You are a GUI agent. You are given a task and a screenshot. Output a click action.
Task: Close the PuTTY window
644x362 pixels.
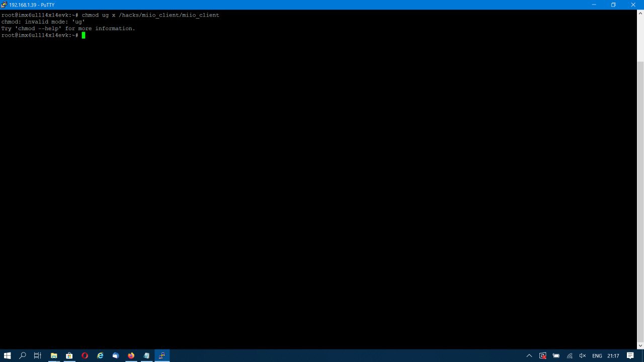tap(633, 5)
